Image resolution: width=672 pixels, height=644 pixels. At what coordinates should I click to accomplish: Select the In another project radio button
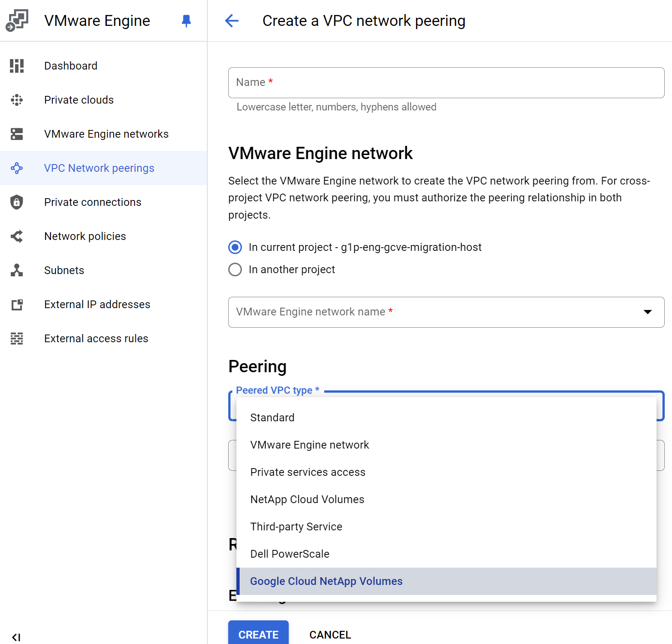(235, 270)
